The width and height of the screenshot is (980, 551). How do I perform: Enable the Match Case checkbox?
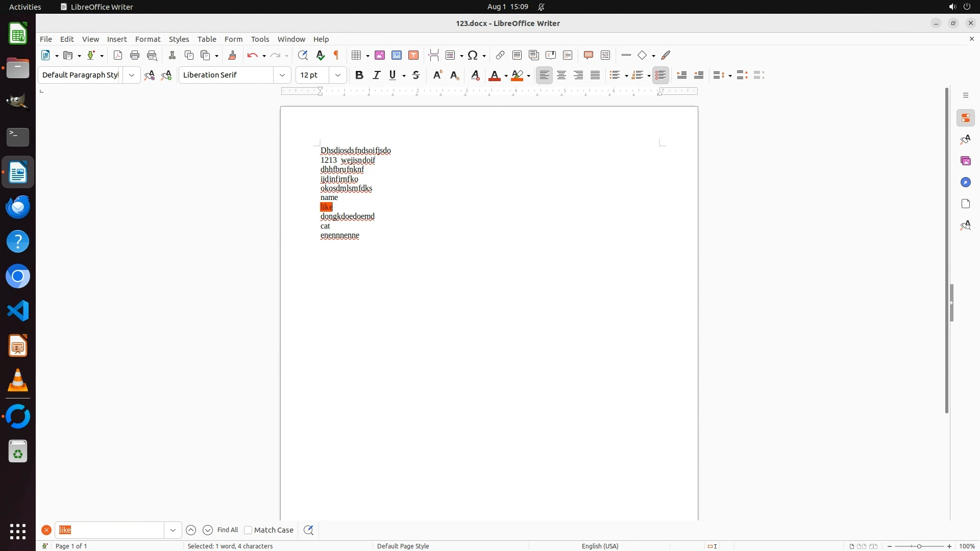click(248, 530)
